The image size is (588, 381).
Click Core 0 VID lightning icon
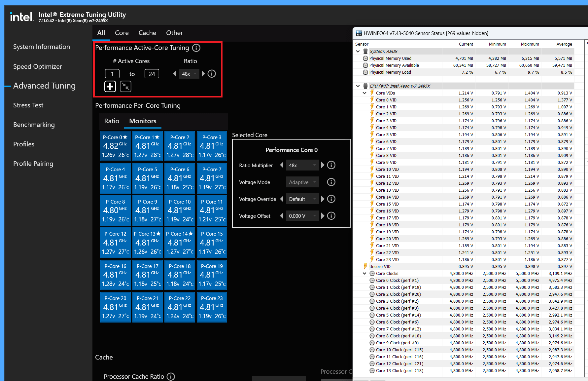[372, 100]
